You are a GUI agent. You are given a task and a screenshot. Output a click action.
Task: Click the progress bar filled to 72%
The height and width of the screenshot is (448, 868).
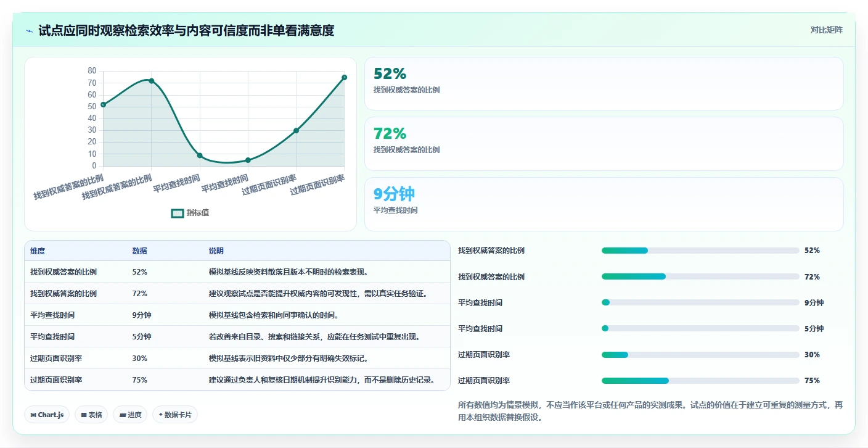click(700, 276)
